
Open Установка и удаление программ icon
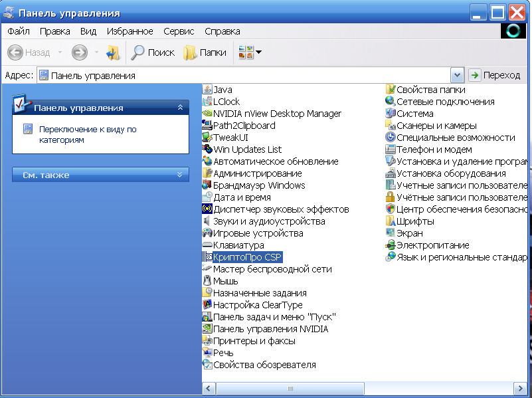point(391,161)
